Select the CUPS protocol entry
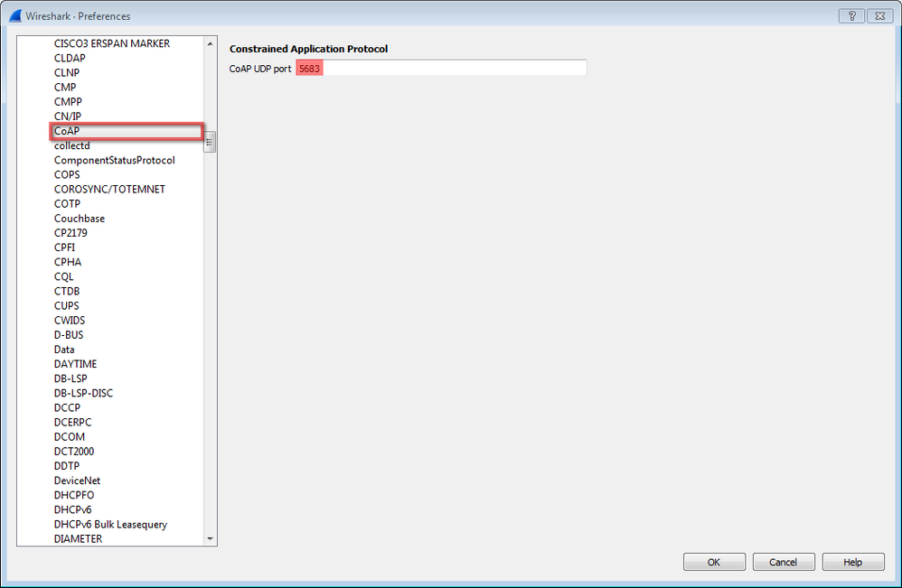This screenshot has height=588, width=902. (x=67, y=306)
